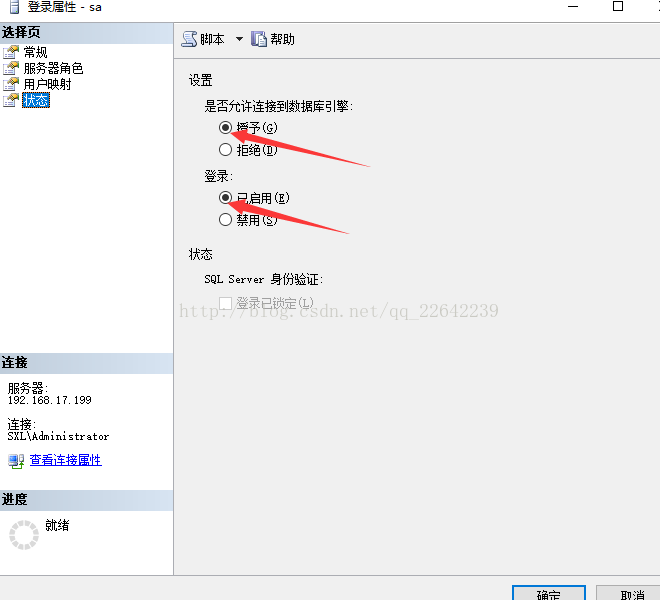660x600 pixels.
Task: Open the 查看连接属性 link
Action: pyautogui.click(x=66, y=460)
